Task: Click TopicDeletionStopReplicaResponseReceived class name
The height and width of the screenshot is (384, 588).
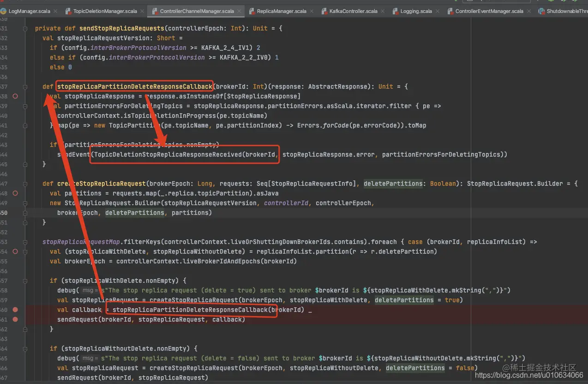Action: click(168, 154)
